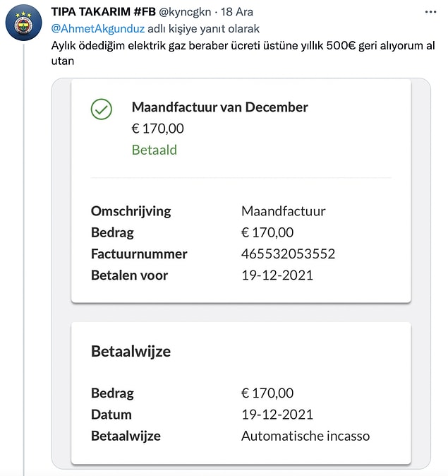Screen dimensions: 448x476
Task: Click the 18 Ara tweet timestamp
Action: coord(236,12)
